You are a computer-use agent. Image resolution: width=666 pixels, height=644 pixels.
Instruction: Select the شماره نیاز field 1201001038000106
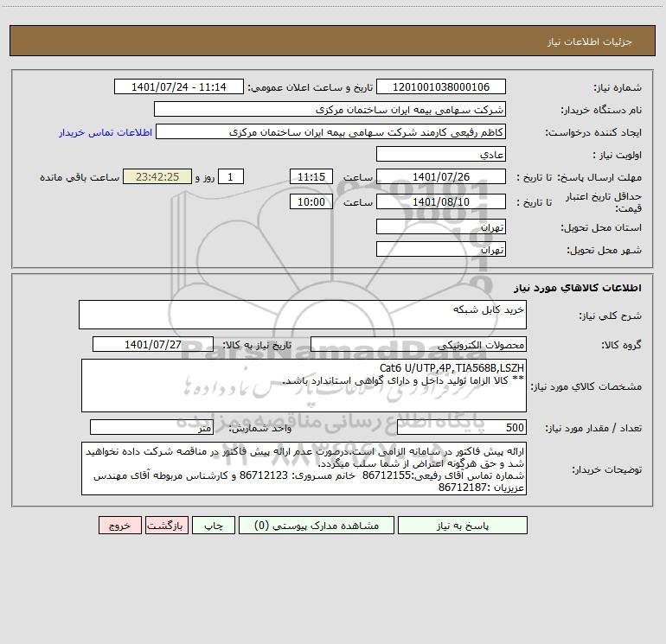point(441,86)
